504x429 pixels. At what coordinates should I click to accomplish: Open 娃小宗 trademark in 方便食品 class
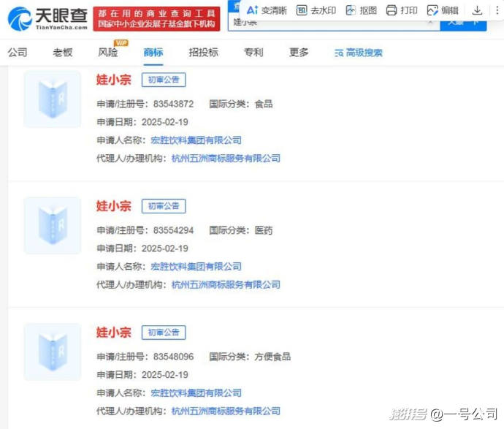(114, 333)
